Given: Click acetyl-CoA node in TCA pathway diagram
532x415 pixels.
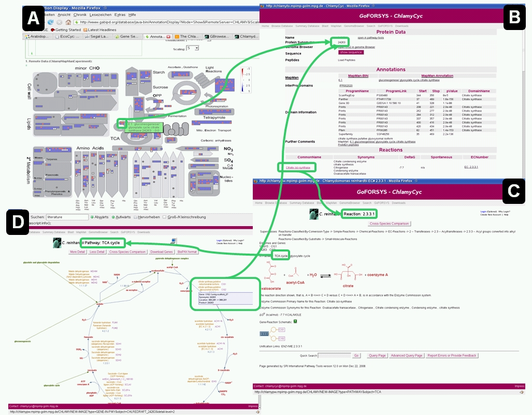Looking at the screenshot, I should point(172,267).
